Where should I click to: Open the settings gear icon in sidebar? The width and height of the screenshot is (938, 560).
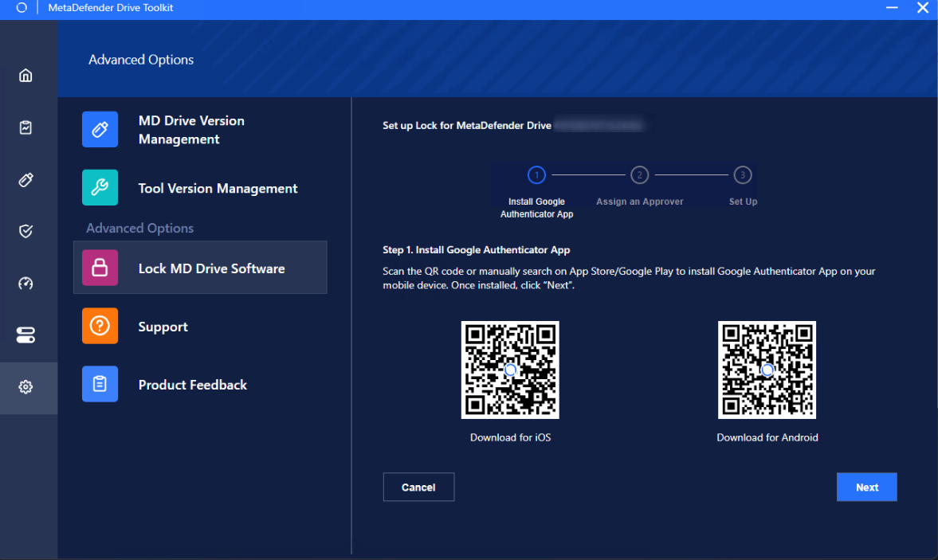(26, 386)
